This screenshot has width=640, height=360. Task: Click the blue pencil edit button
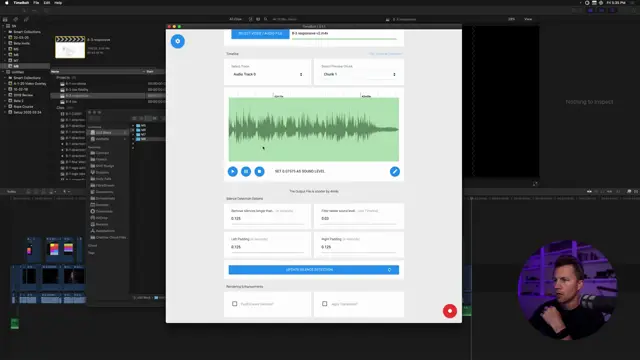[395, 171]
